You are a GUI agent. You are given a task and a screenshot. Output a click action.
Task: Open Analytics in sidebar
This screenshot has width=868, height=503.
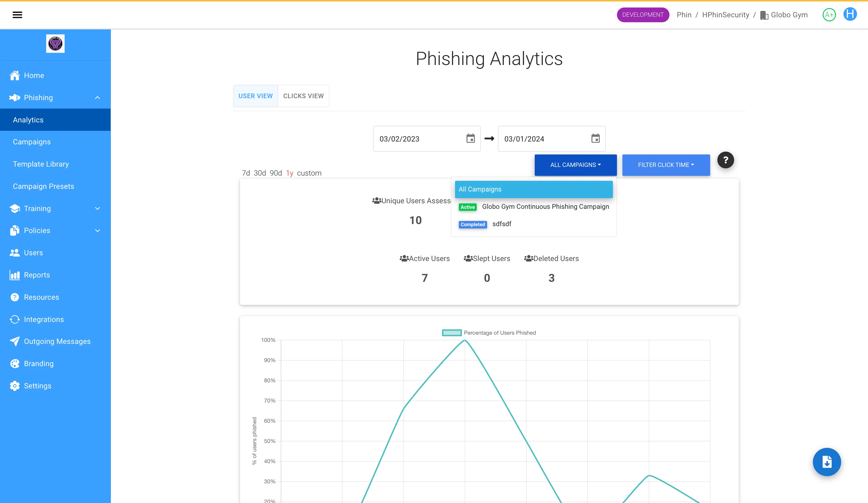(x=55, y=120)
